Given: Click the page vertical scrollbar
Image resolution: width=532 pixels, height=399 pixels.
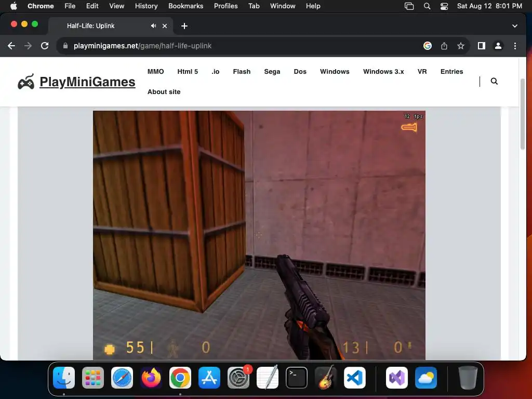Looking at the screenshot, I should [x=523, y=114].
